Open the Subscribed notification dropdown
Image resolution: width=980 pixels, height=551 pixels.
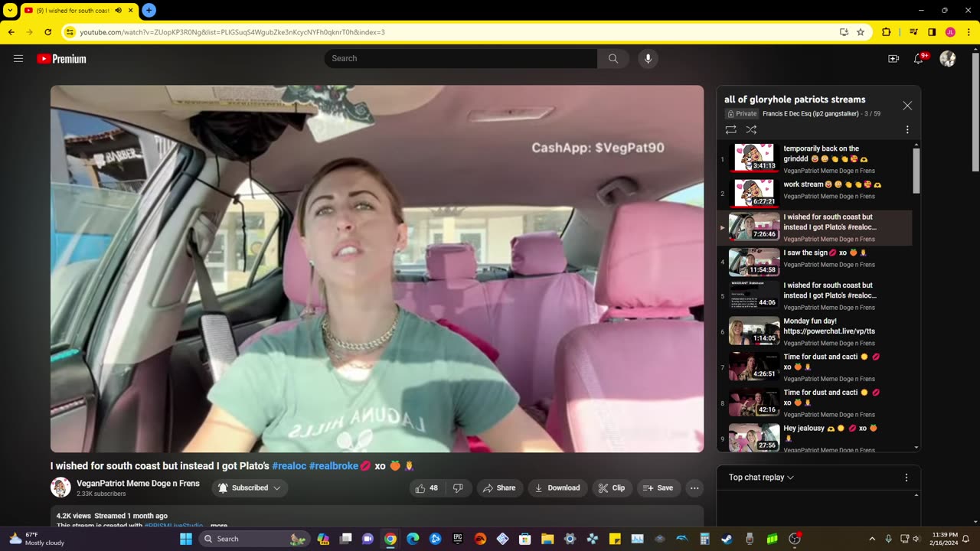click(x=250, y=488)
